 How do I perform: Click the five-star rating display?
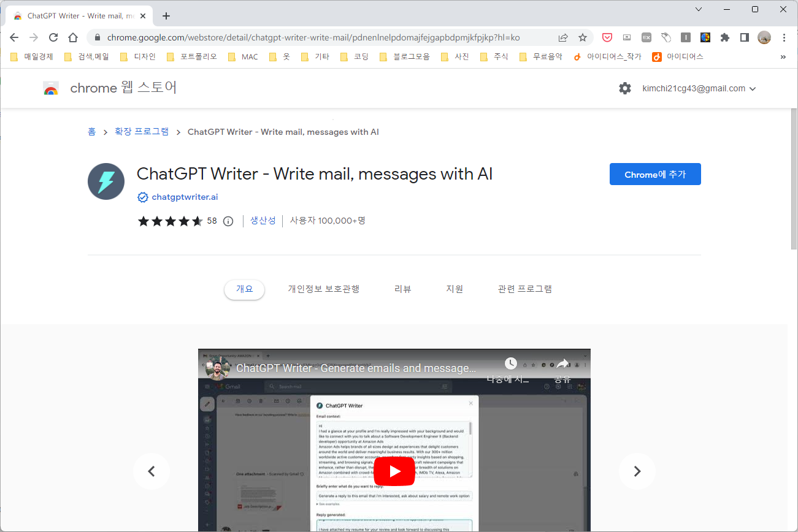click(170, 221)
